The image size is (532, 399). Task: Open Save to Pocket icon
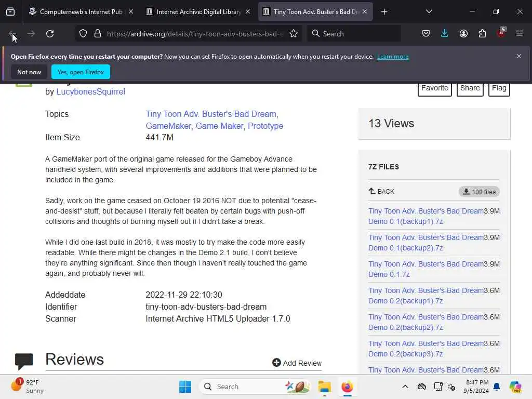[x=426, y=34]
